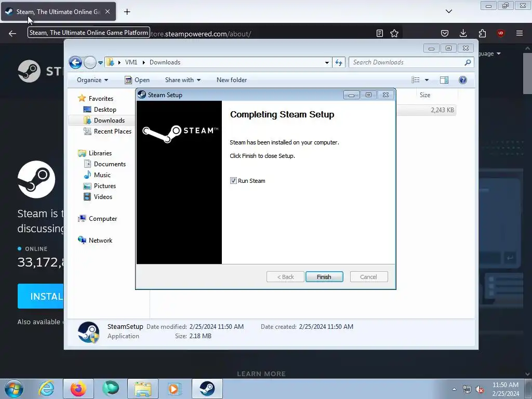This screenshot has width=532, height=399.
Task: Click Cancel in Steam Setup dialog
Action: (368, 277)
